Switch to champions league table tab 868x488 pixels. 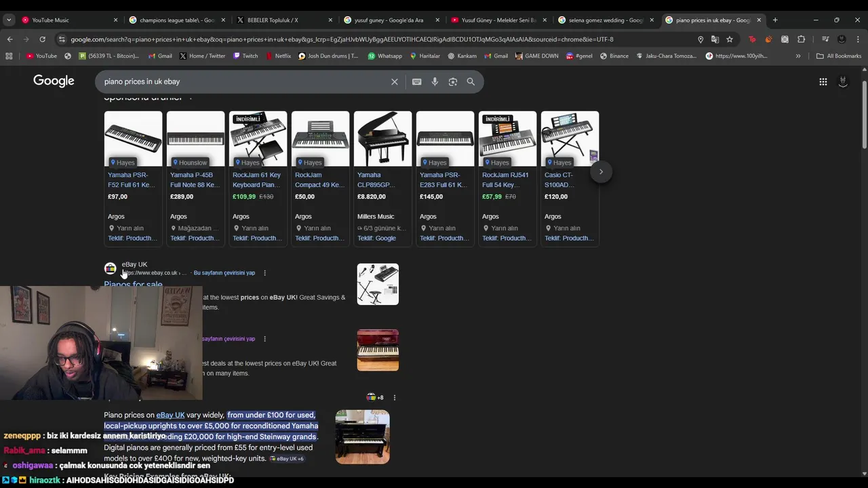[178, 20]
